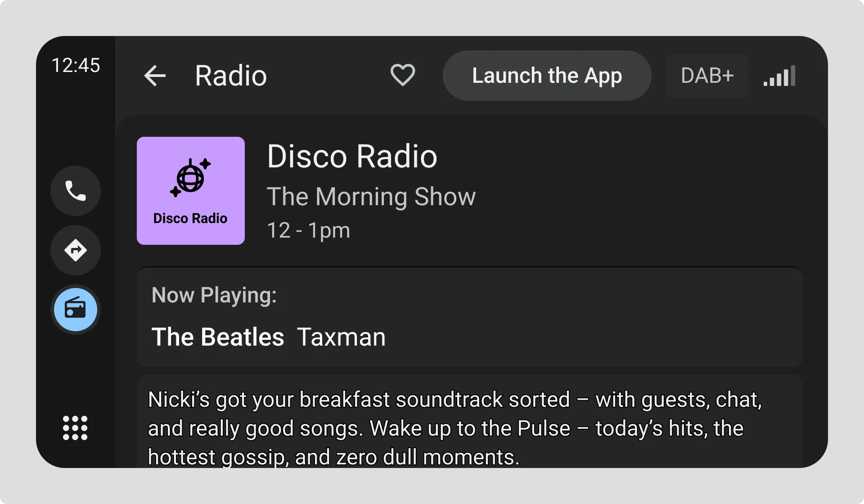Open the phone app from the sidebar
Image resolution: width=864 pixels, height=504 pixels.
click(76, 191)
